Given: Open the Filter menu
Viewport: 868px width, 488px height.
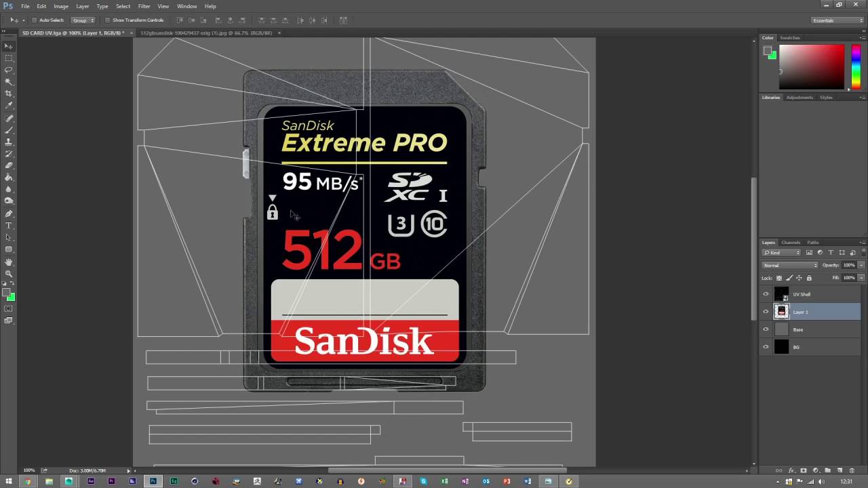Looking at the screenshot, I should 144,6.
